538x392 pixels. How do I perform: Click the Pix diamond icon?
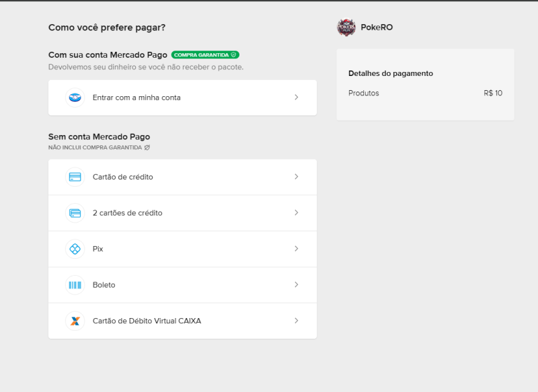pyautogui.click(x=75, y=249)
